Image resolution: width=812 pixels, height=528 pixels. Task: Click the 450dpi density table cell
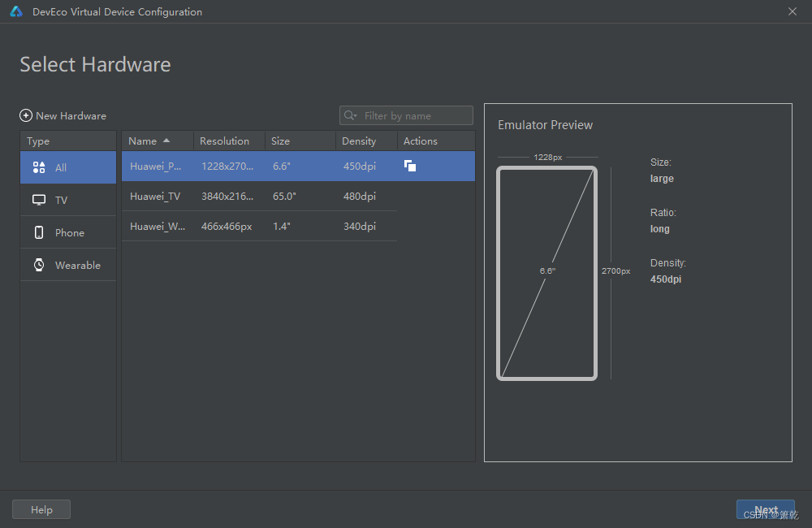(360, 167)
